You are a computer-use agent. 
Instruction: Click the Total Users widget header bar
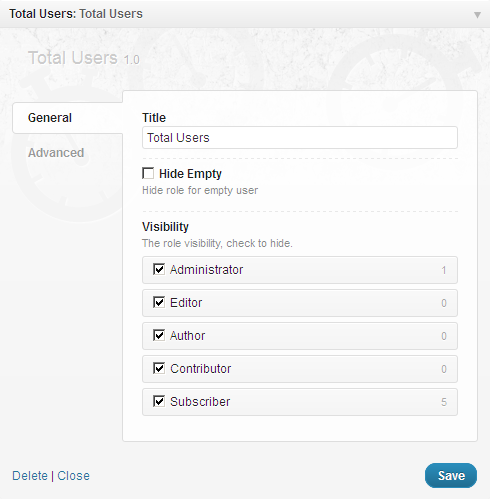[x=245, y=14]
